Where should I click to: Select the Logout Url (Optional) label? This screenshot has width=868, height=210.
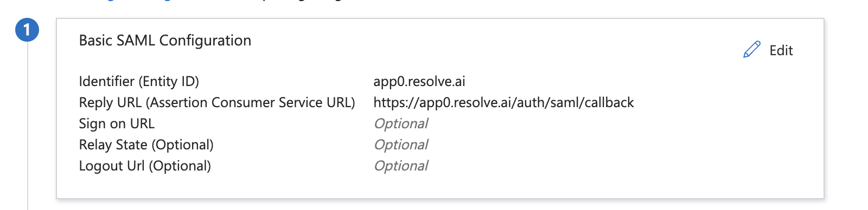pos(145,166)
